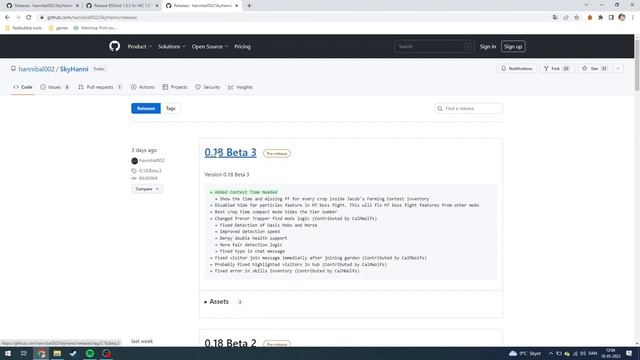Click Pricing in the GitHub header
The image size is (640, 360).
tap(242, 47)
